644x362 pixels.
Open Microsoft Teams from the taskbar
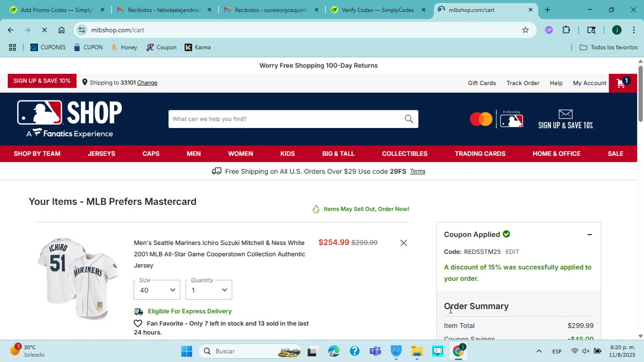point(375,352)
